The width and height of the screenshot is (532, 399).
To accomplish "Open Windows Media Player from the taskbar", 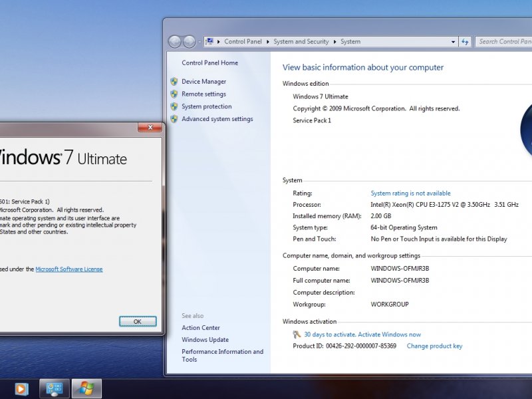I will (21, 389).
